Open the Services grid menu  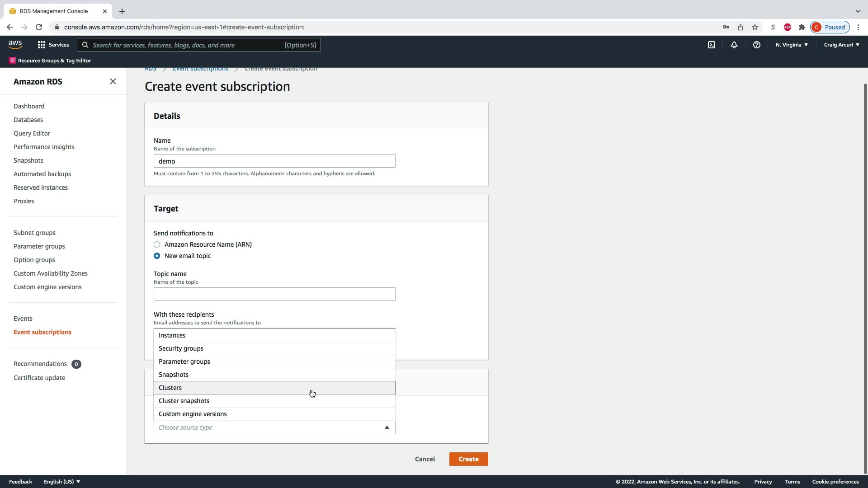point(53,45)
